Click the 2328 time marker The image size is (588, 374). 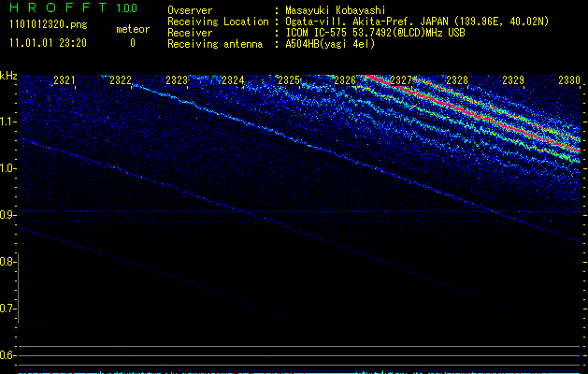(457, 79)
